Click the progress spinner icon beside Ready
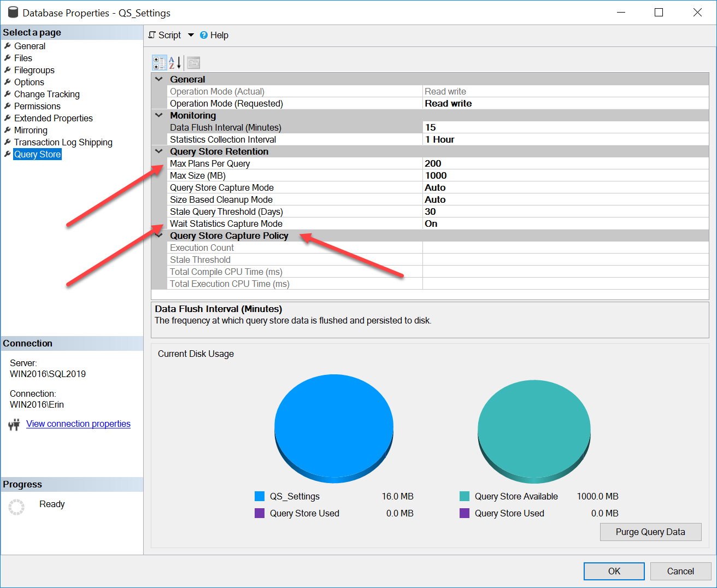717x588 pixels. point(16,507)
